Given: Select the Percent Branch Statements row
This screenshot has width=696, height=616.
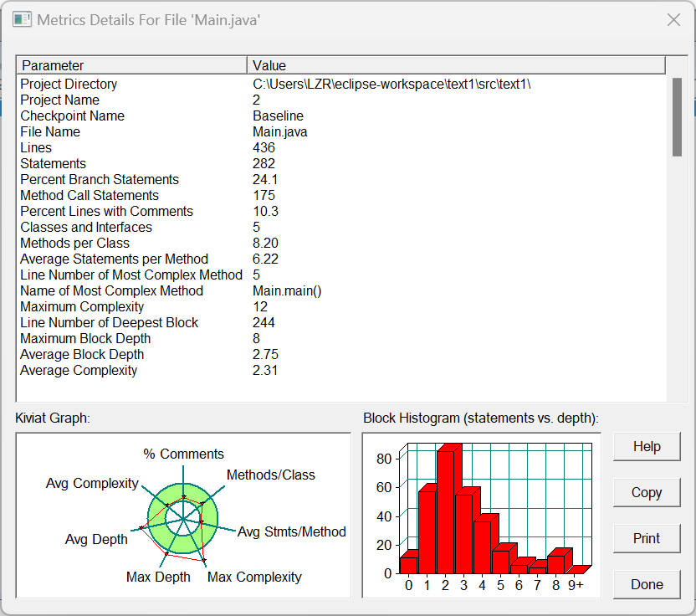Looking at the screenshot, I should (x=341, y=179).
